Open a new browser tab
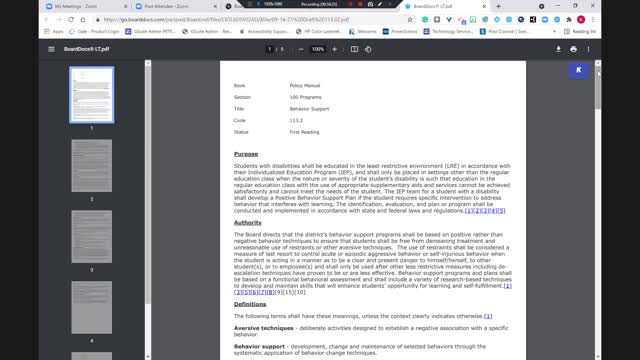 [x=498, y=6]
